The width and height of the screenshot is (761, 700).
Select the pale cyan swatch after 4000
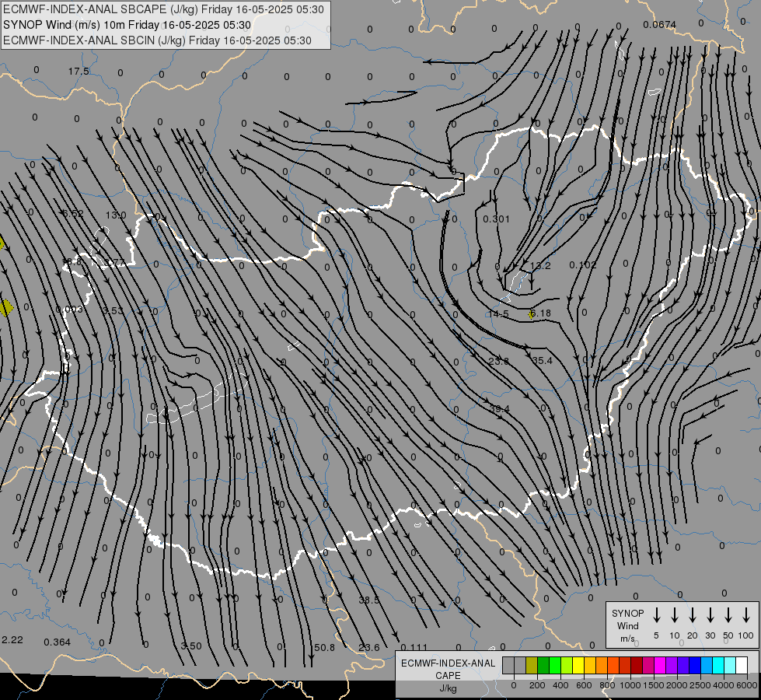click(x=729, y=665)
